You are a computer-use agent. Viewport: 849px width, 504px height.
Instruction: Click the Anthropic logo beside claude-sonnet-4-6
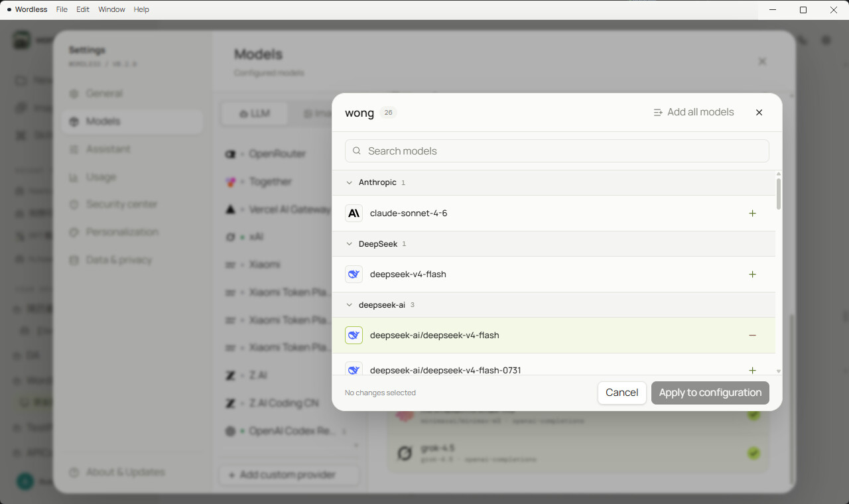[x=354, y=214]
